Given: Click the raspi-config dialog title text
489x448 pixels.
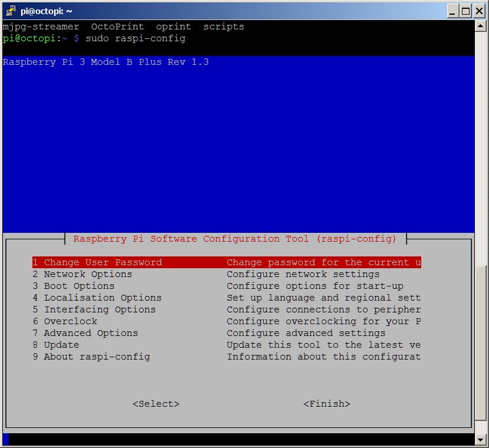Looking at the screenshot, I should point(235,239).
